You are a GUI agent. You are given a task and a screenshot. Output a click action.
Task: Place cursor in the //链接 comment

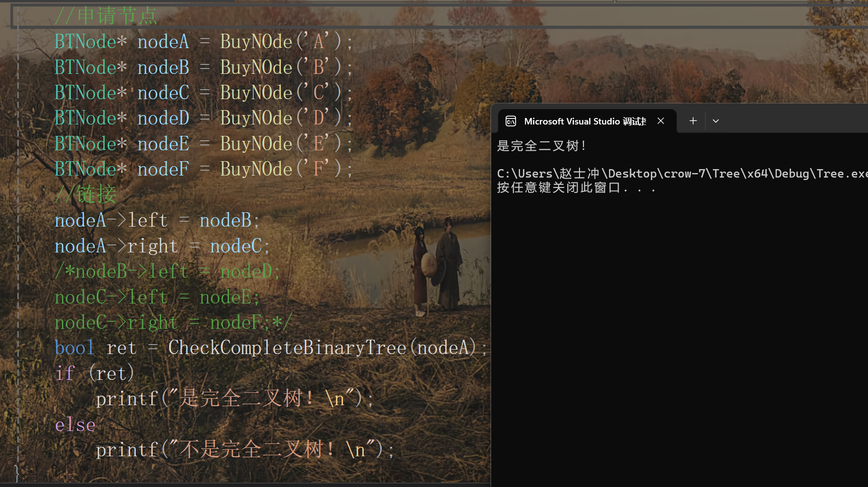click(85, 194)
